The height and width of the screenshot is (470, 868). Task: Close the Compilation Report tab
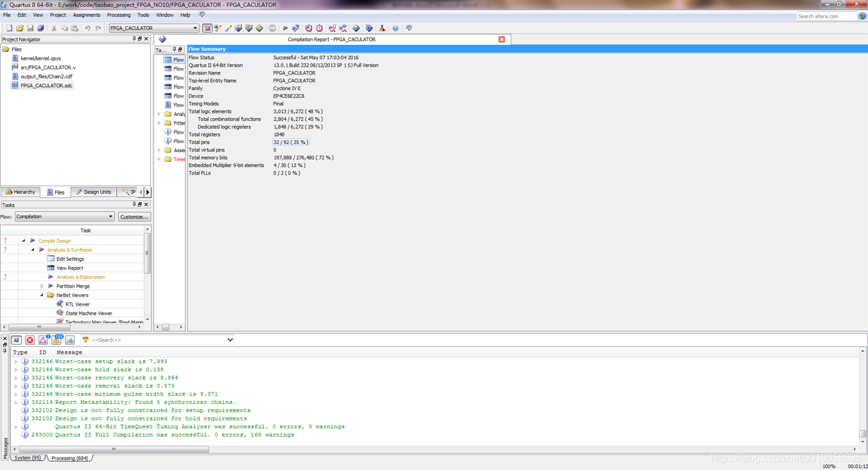tap(502, 39)
